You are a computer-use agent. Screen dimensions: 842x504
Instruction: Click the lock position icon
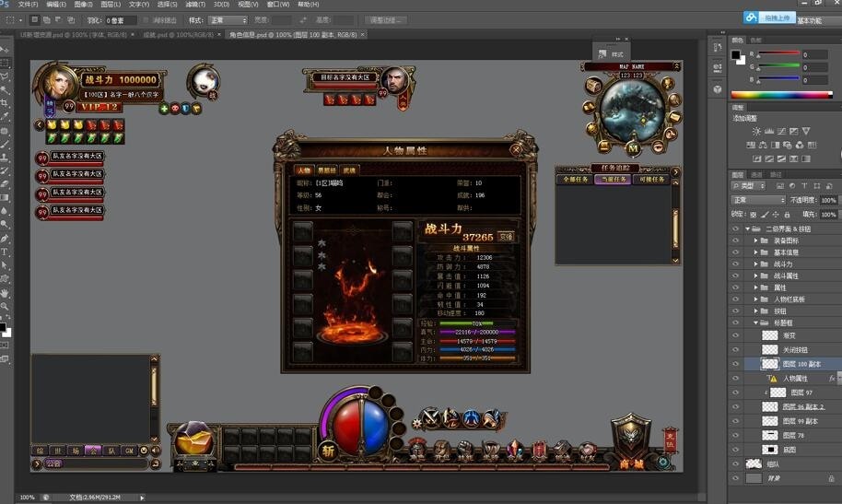coord(776,215)
